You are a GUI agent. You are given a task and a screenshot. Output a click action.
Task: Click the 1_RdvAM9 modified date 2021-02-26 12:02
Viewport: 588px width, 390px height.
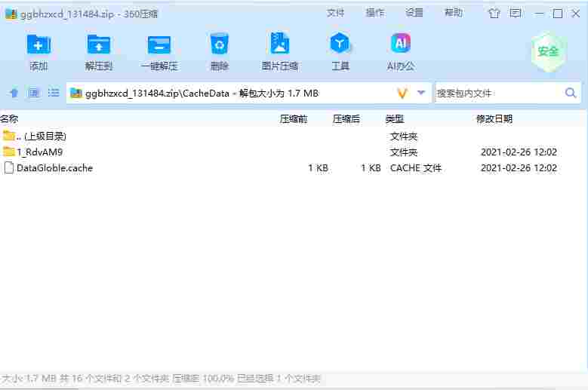pyautogui.click(x=519, y=152)
